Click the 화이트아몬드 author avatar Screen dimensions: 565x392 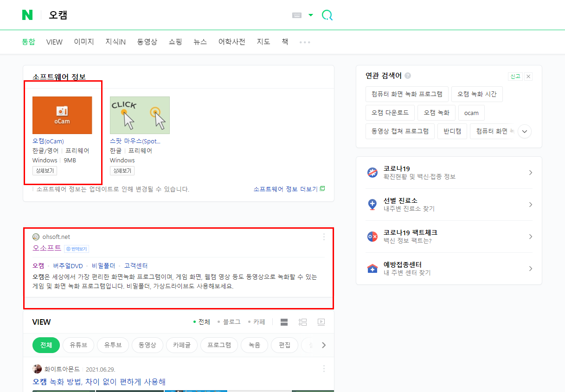[37, 369]
